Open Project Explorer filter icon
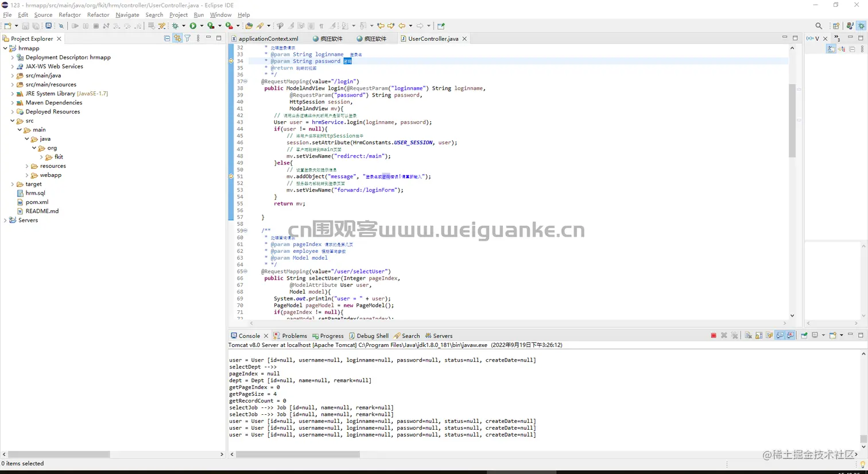The image size is (868, 474). (188, 38)
